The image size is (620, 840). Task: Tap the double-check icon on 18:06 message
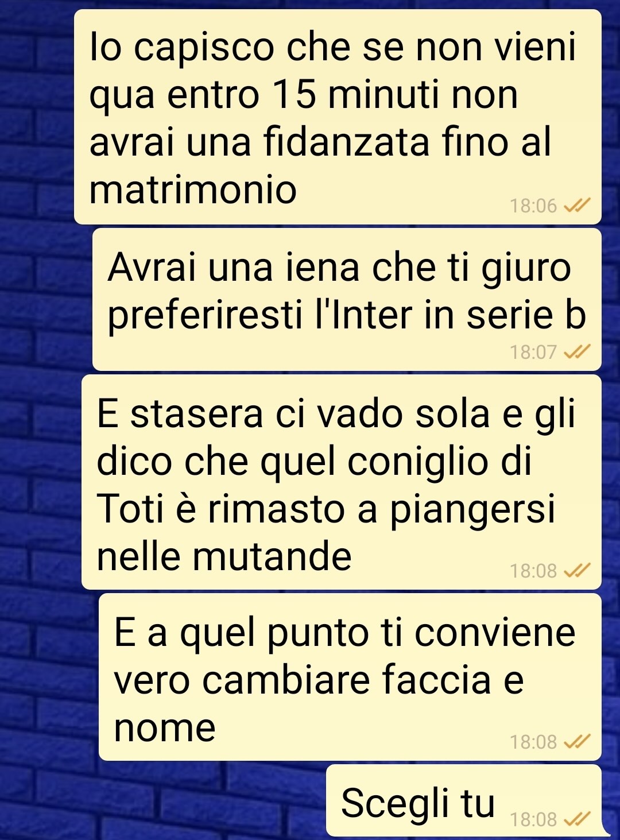(577, 206)
